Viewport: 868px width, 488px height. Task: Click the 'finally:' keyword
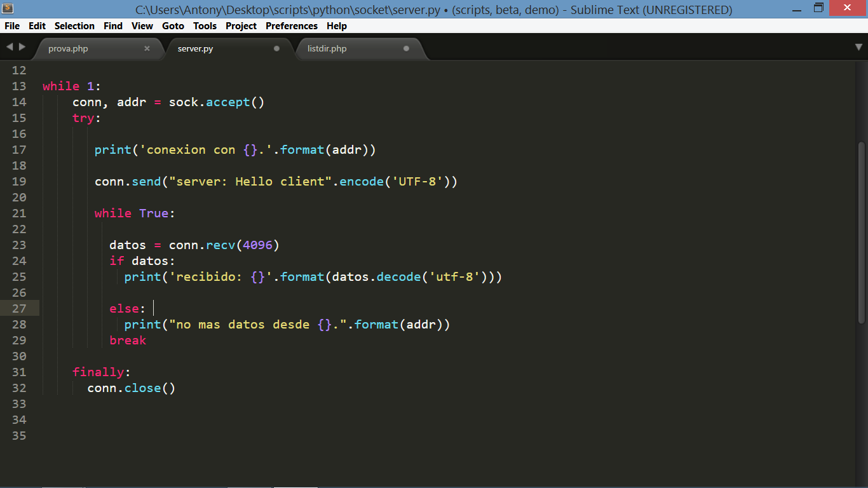click(x=102, y=372)
